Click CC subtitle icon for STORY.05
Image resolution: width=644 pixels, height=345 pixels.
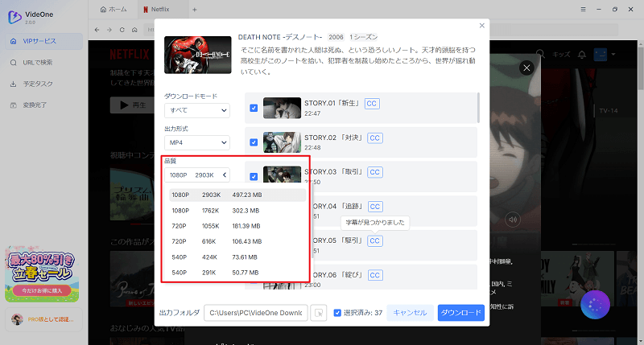coord(375,240)
